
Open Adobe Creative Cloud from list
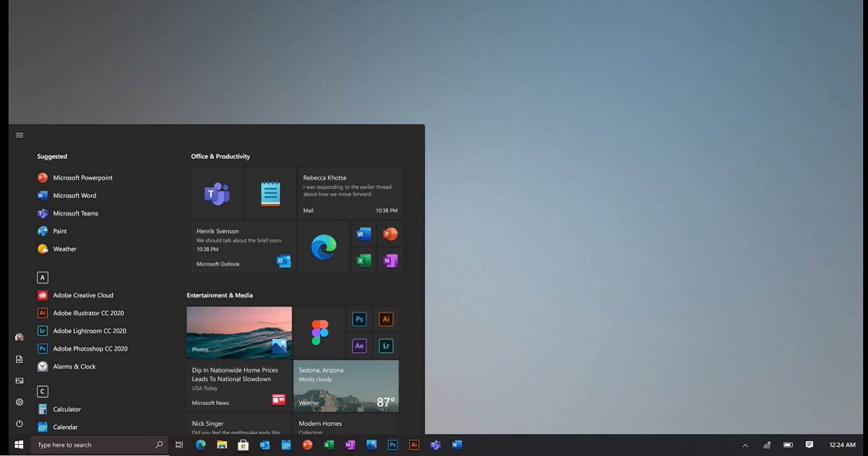[83, 295]
